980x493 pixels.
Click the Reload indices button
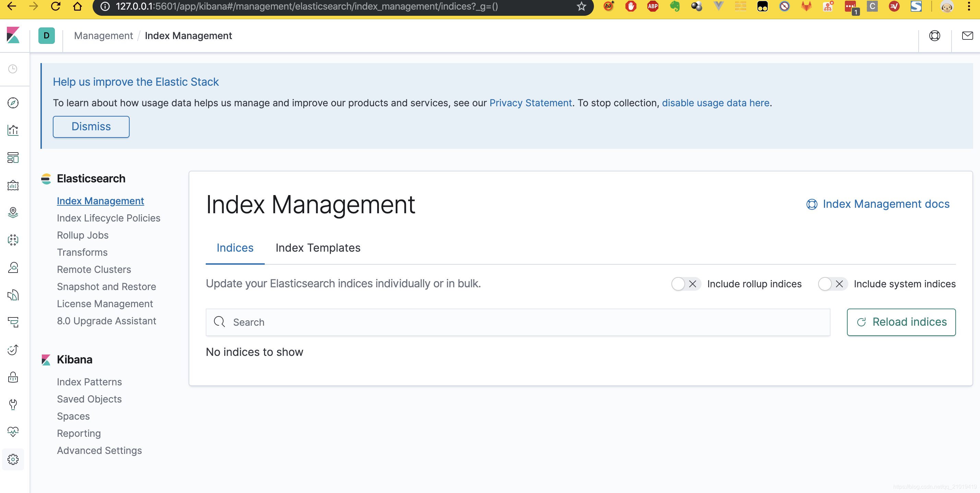[x=901, y=322]
